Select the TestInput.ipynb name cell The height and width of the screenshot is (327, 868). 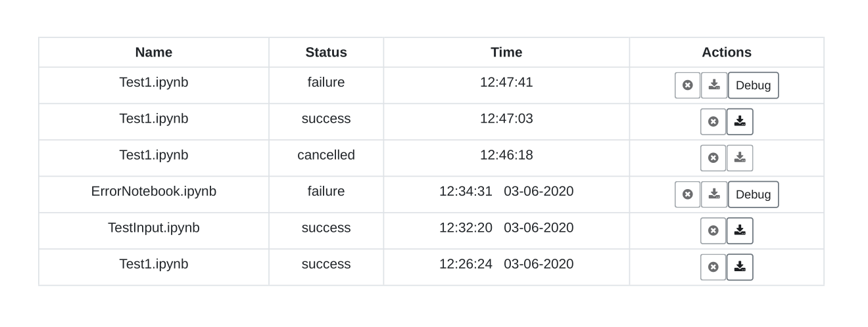tap(154, 228)
